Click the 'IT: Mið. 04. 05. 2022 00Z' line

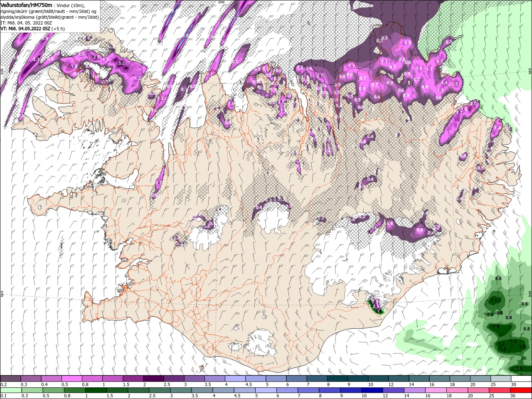coord(26,22)
